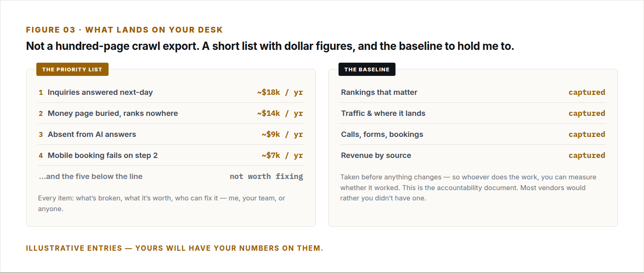Click the ~$9k / yr amount
The height and width of the screenshot is (273, 644).
tap(282, 134)
